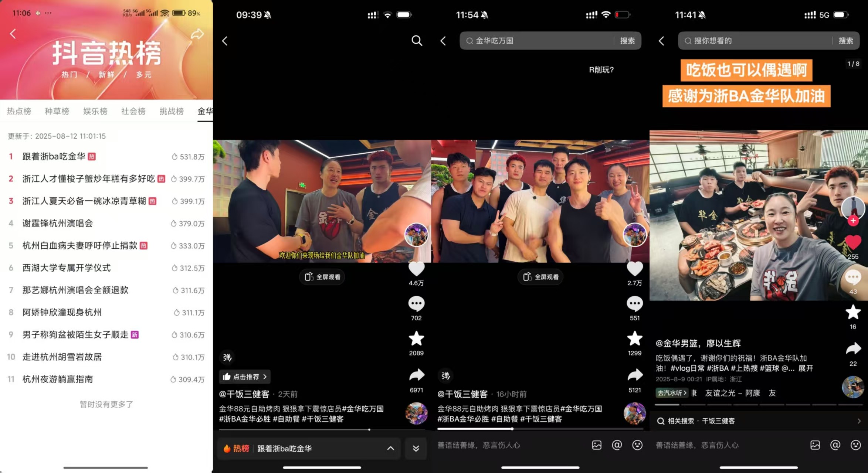Screen dimensions: 868x473
Task: Open search magnifier in the 09:39 video screen
Action: (x=417, y=41)
